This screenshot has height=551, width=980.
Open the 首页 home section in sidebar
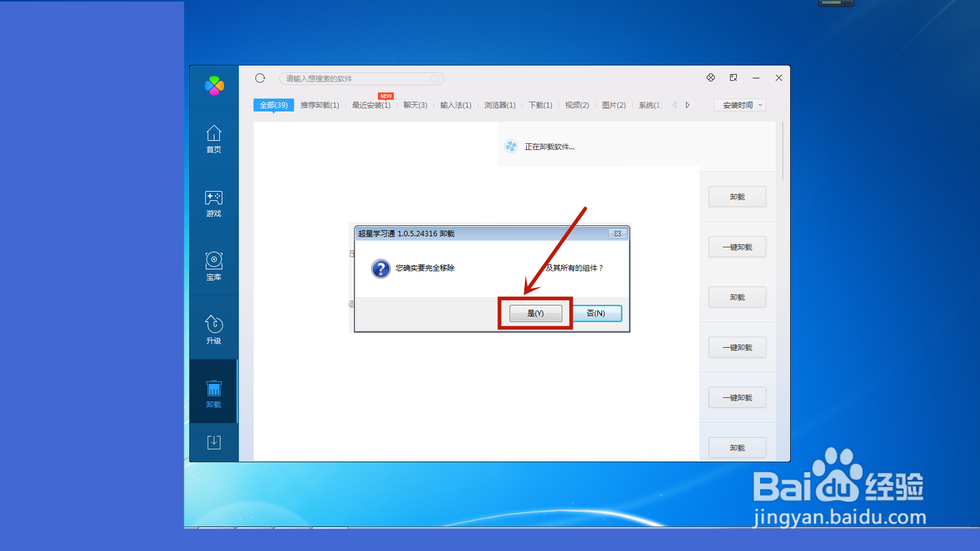point(214,139)
